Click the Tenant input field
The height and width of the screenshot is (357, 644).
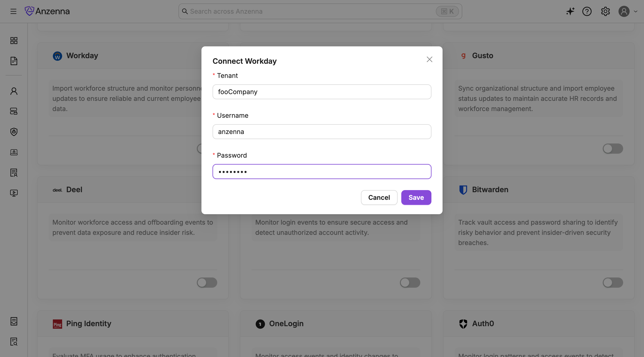[x=322, y=92]
